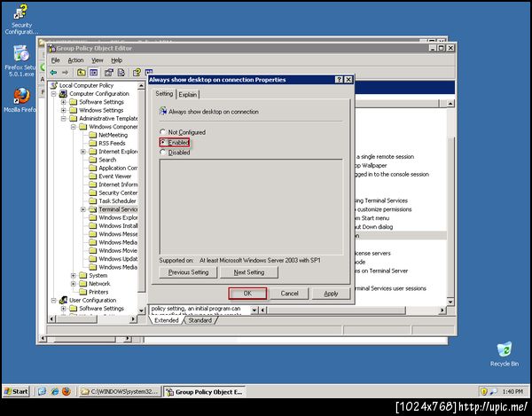Click the OK button

tap(247, 294)
